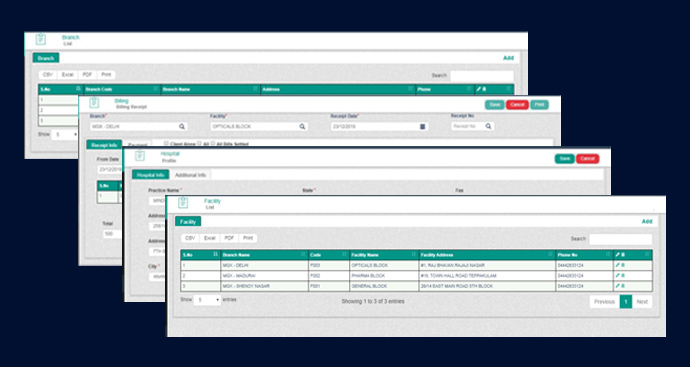Click the Add link in Facility list
This screenshot has height=367, width=690.
point(646,221)
